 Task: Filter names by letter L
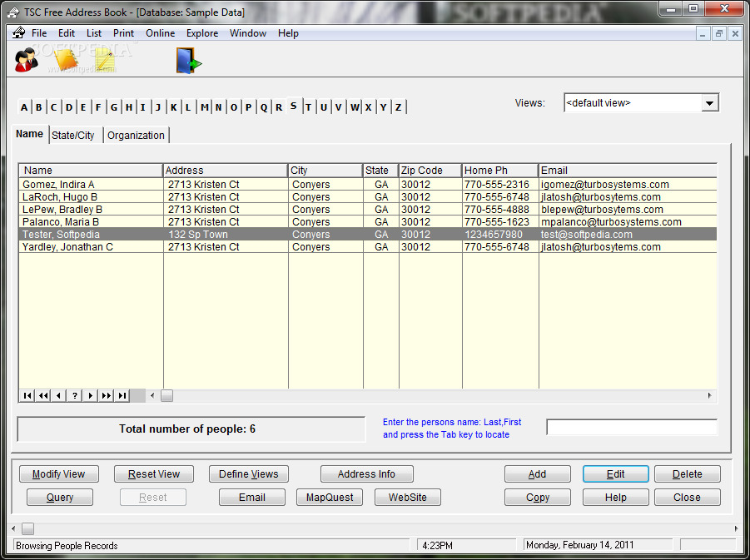click(188, 107)
